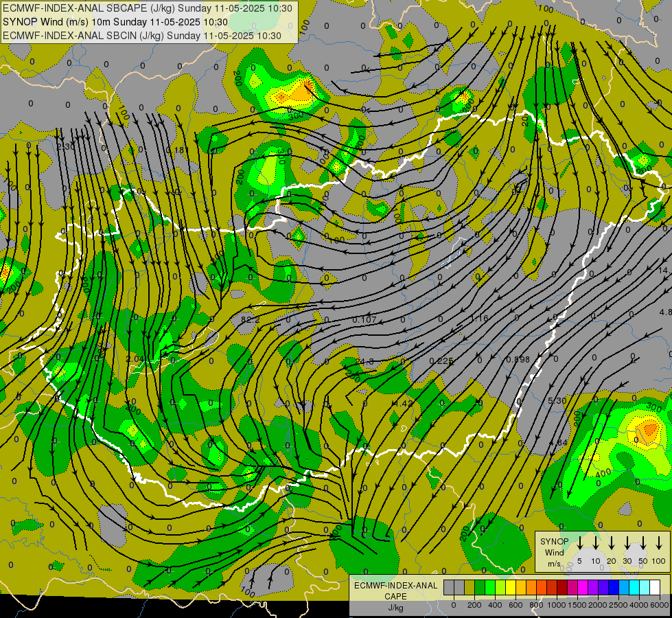This screenshot has width=672, height=618.
Task: Select the dark green swatch in CAPE legend
Action: [480, 587]
